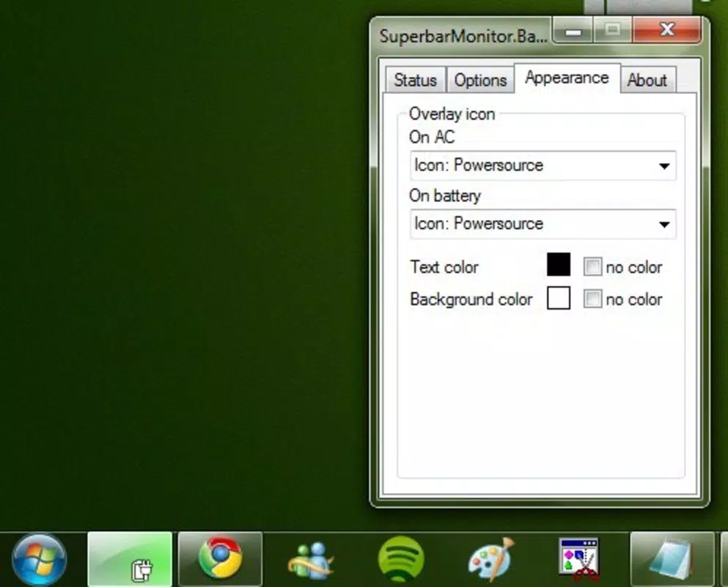This screenshot has height=587, width=728.
Task: Click the 'Text color' label
Action: coord(444,267)
